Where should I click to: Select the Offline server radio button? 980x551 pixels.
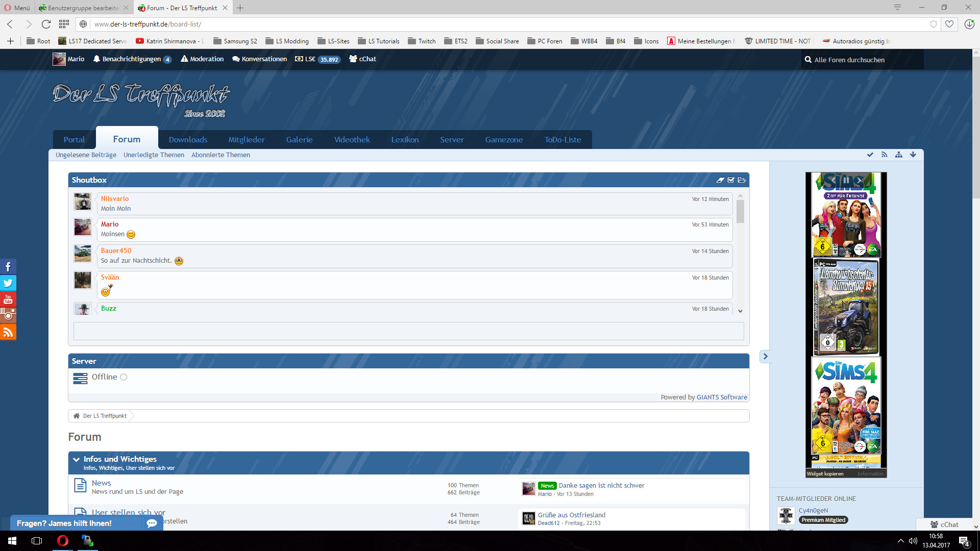[124, 377]
